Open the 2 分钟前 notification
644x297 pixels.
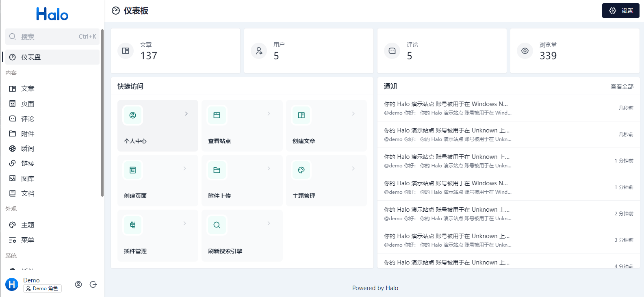508,214
